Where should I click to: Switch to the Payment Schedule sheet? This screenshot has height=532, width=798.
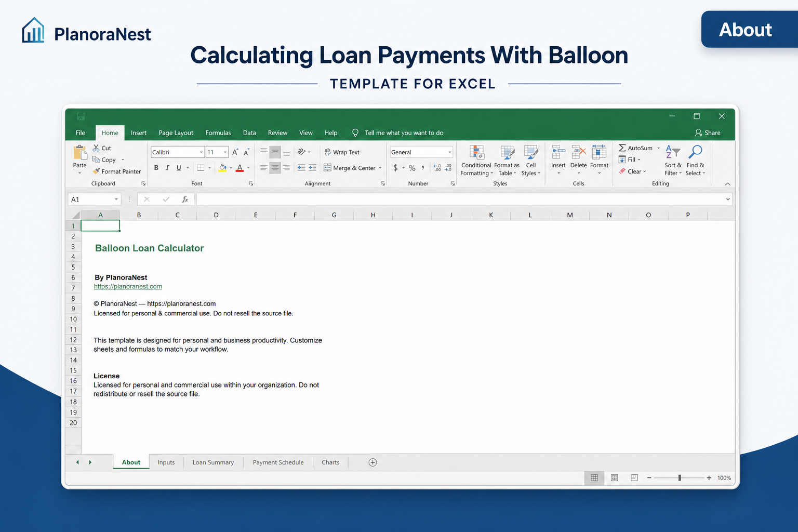(x=278, y=462)
